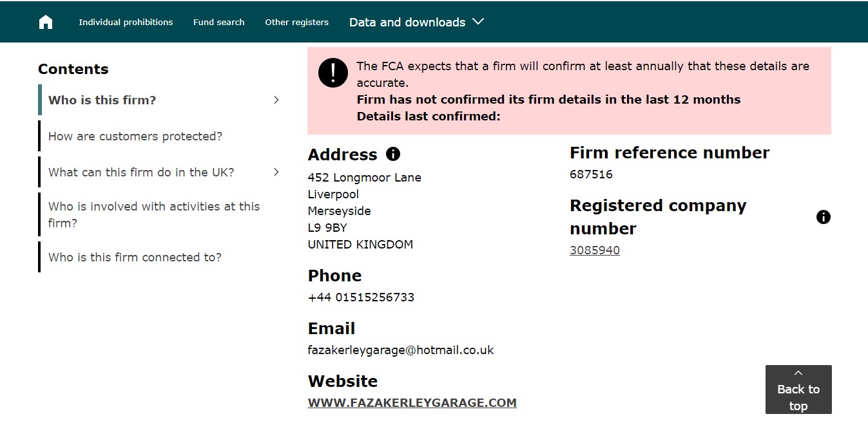Image resolution: width=868 pixels, height=423 pixels.
Task: Click the Liverpool address line
Action: [x=333, y=194]
